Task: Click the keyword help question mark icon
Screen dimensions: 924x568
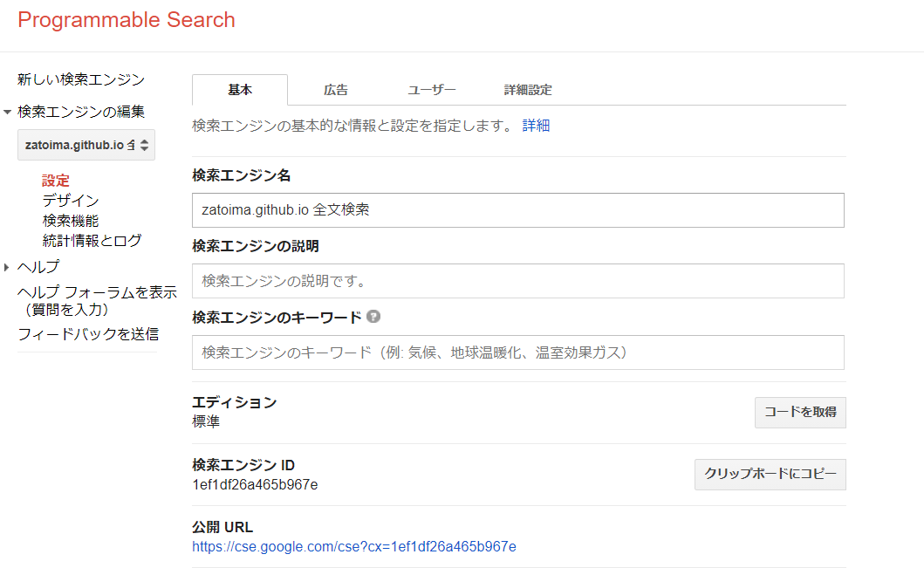Action: [373, 317]
